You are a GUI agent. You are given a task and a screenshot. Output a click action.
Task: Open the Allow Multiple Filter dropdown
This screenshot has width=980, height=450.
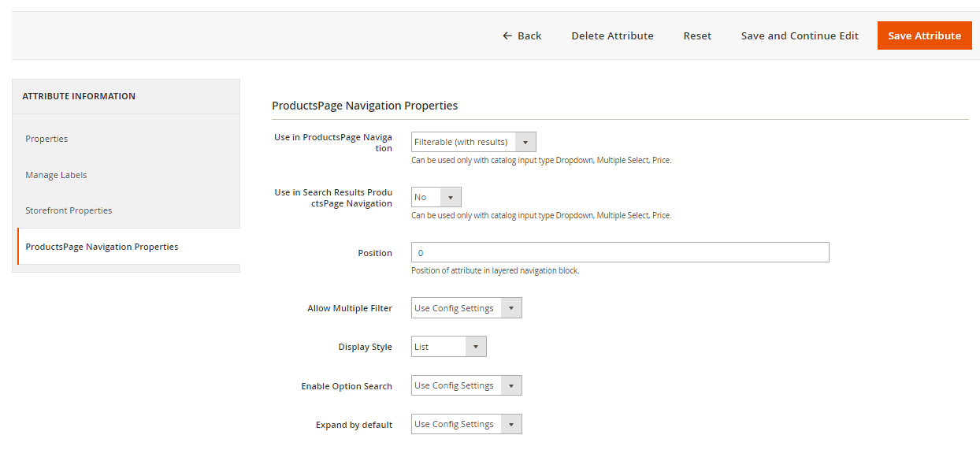tap(466, 308)
